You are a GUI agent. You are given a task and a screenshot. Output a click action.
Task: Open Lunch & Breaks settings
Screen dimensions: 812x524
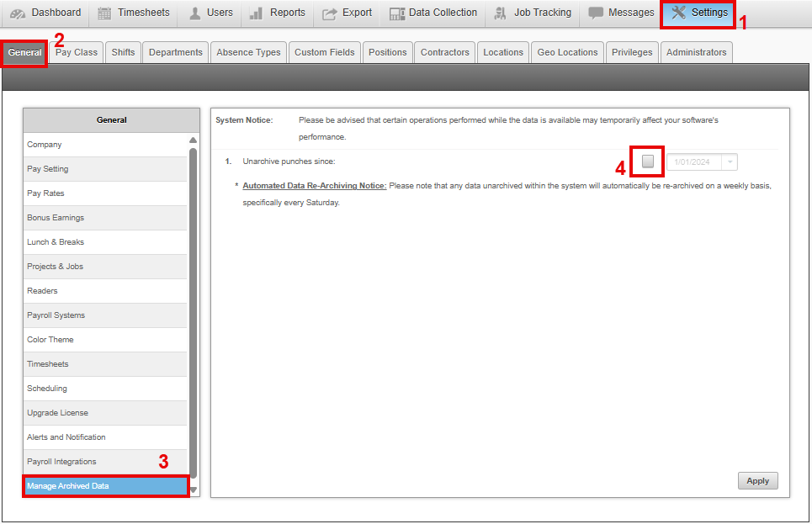[x=105, y=241]
